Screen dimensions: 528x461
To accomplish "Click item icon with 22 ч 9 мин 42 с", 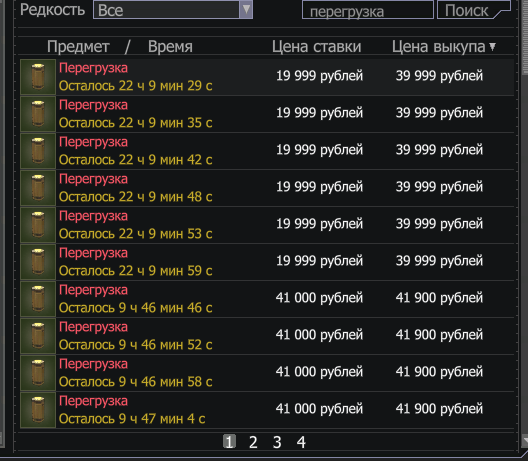I will pyautogui.click(x=38, y=151).
